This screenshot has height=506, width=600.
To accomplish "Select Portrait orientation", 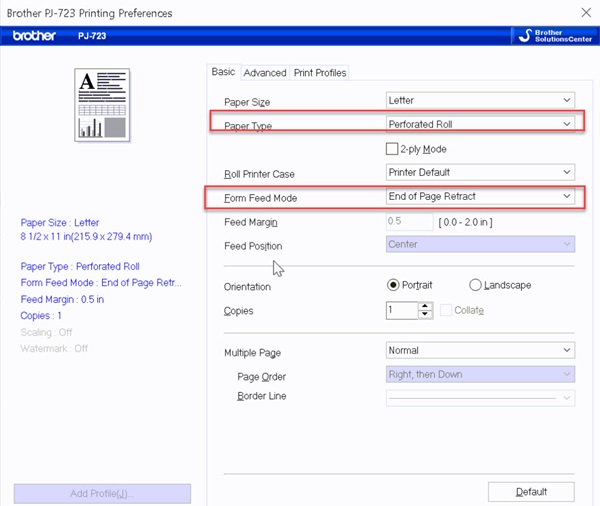I will pos(394,285).
